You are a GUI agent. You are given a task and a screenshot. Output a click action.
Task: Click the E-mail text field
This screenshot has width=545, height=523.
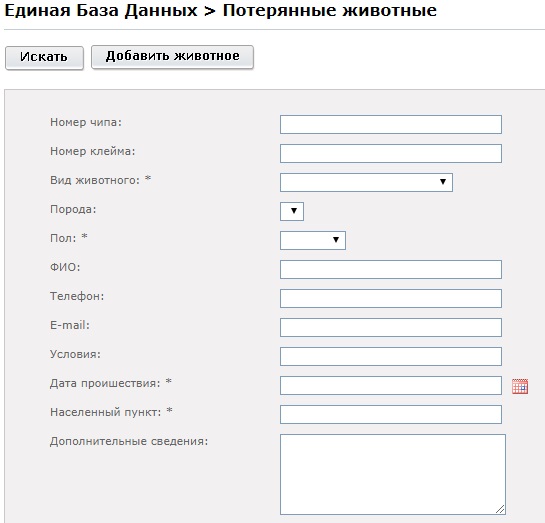[391, 327]
